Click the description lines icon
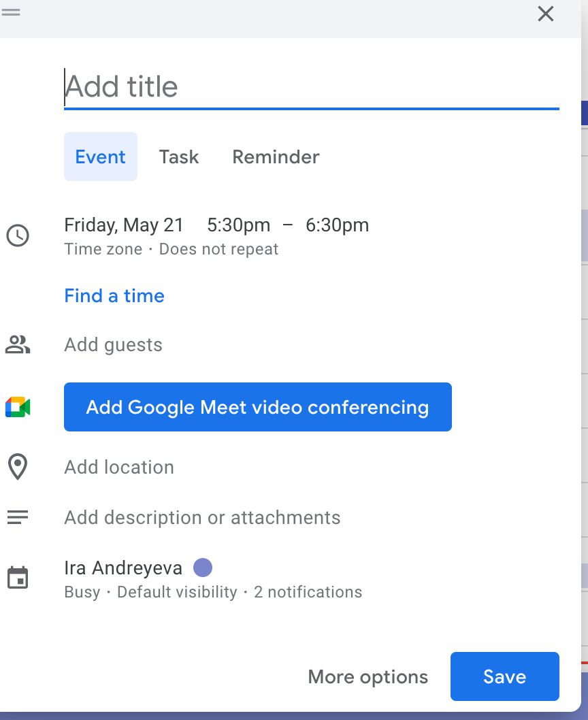This screenshot has width=588, height=720. pos(18,517)
